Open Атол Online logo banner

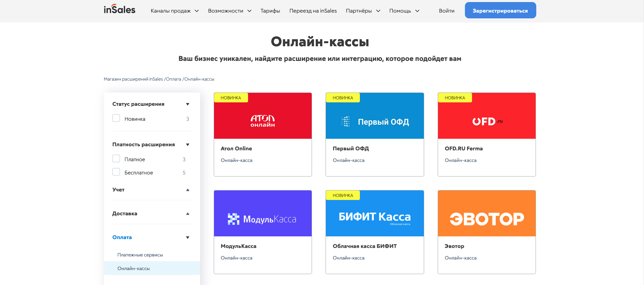[x=263, y=116]
